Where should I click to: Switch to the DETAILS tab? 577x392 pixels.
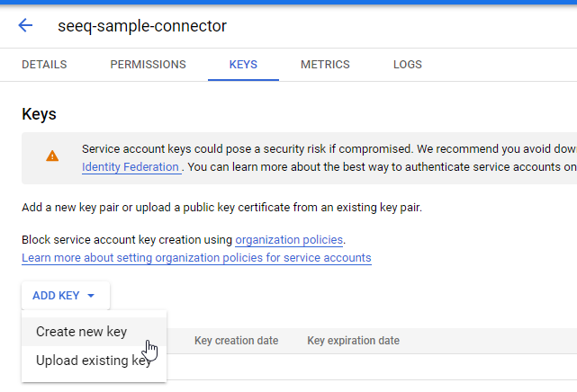[x=44, y=65]
